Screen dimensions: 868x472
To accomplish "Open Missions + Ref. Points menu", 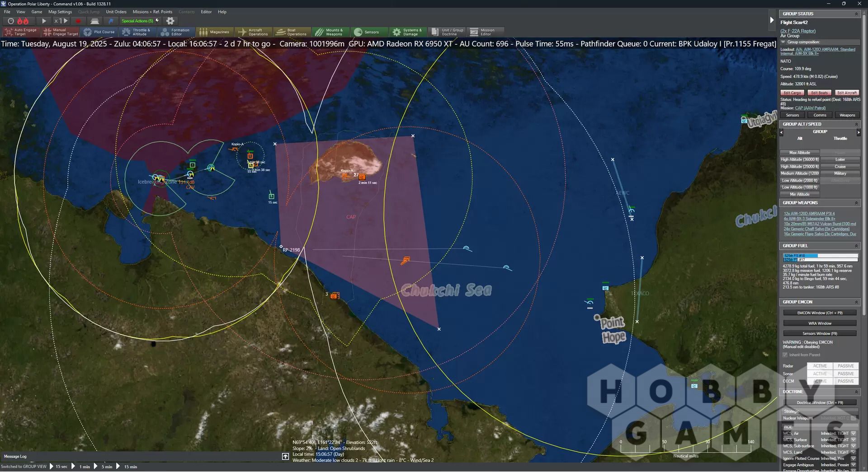I will click(152, 12).
